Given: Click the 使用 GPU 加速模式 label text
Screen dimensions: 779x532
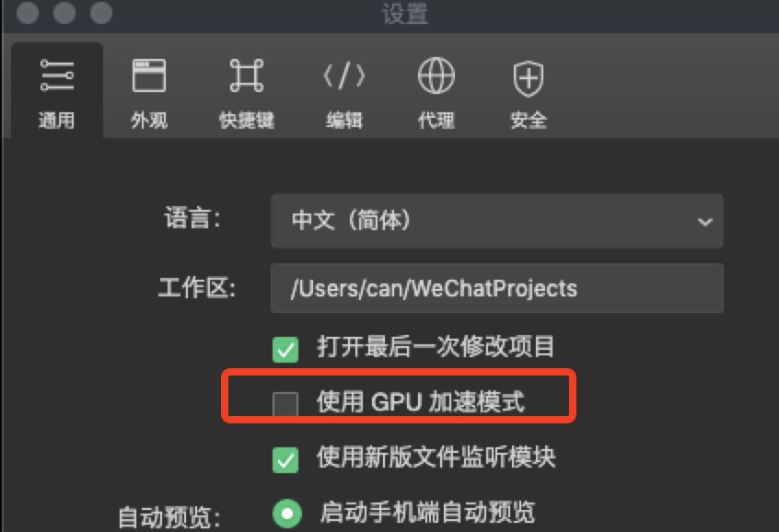Looking at the screenshot, I should pyautogui.click(x=420, y=402).
